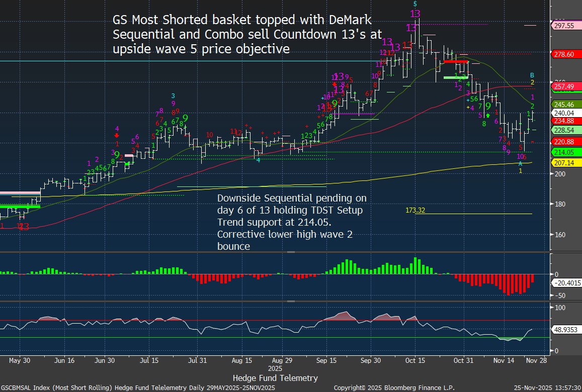Viewport: 582px width, 392px height.
Task: Click the cyan wave 3 label above late July bars
Action: [x=173, y=95]
